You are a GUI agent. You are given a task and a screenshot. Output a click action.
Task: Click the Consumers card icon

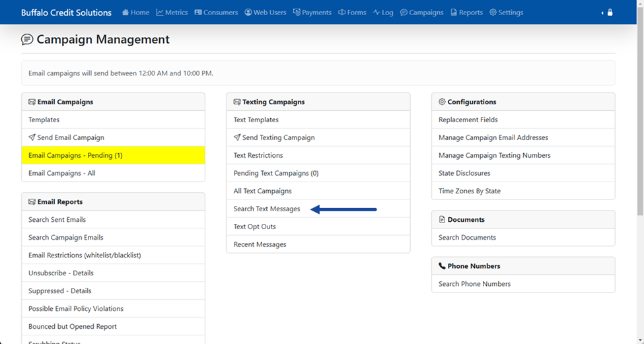[x=198, y=13]
